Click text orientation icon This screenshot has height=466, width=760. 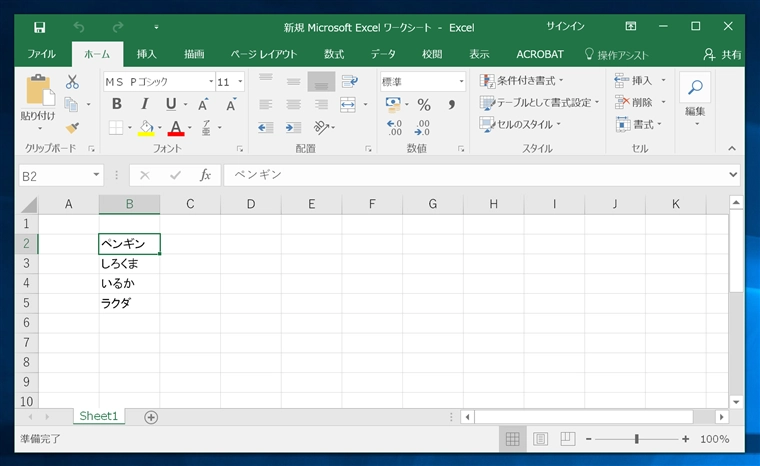coord(321,128)
